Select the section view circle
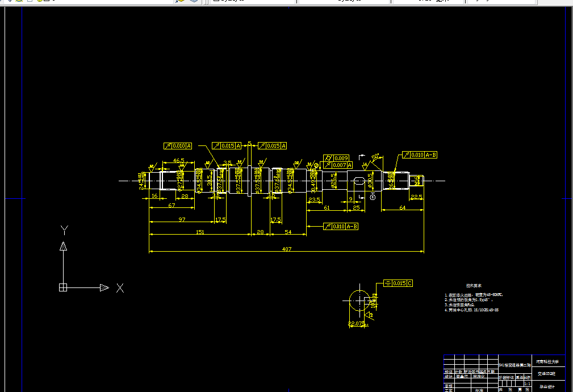 tap(359, 301)
